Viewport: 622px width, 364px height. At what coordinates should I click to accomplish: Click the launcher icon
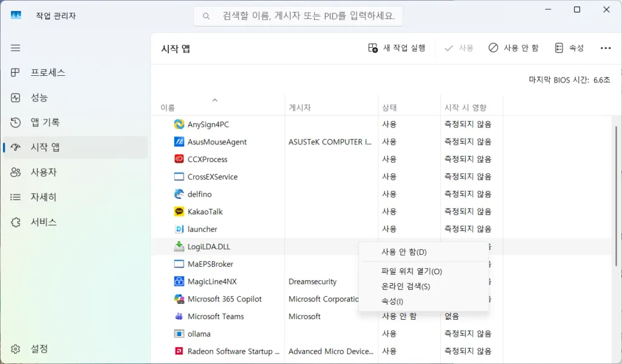click(x=179, y=229)
